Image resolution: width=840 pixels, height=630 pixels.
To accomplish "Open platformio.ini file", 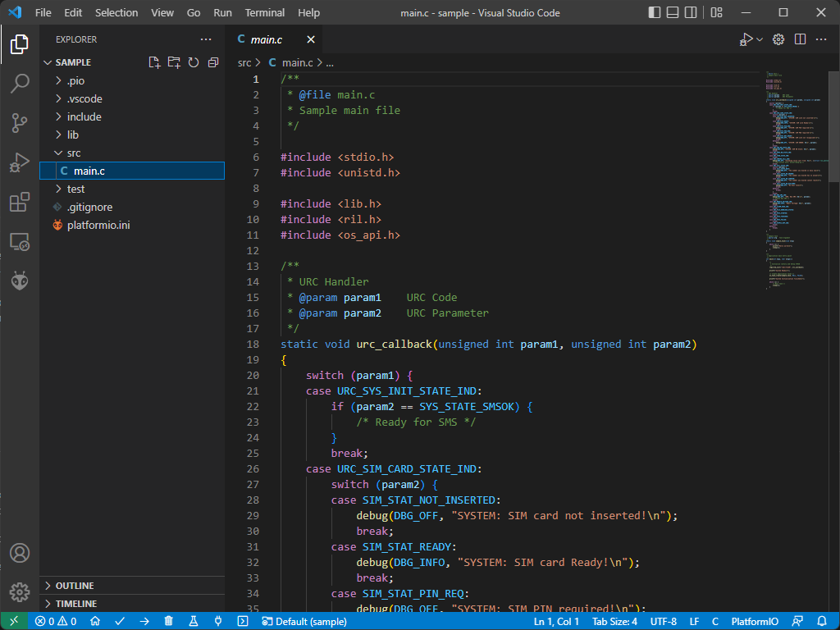I will [x=132, y=225].
